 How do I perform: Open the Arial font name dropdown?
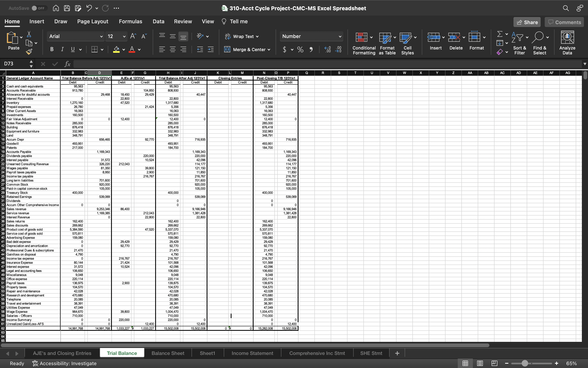(x=101, y=37)
